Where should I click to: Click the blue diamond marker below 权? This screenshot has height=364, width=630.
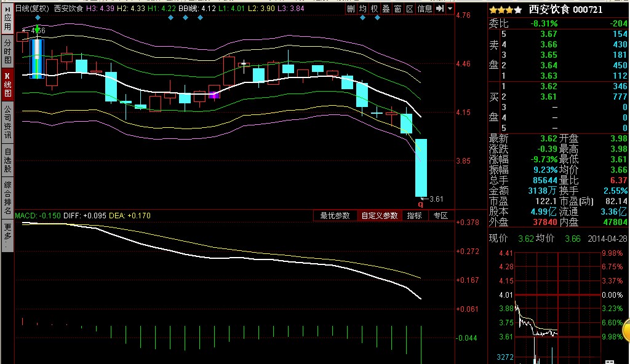coord(377,18)
